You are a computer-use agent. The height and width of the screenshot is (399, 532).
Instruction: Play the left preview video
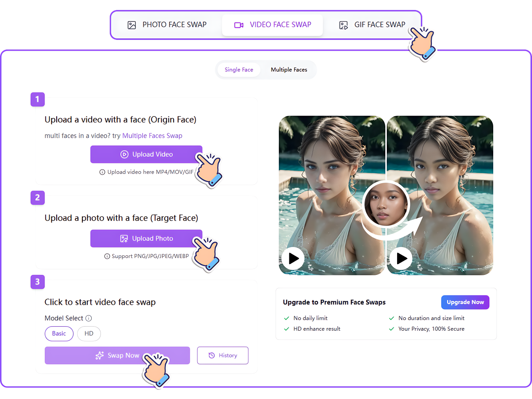click(x=293, y=259)
